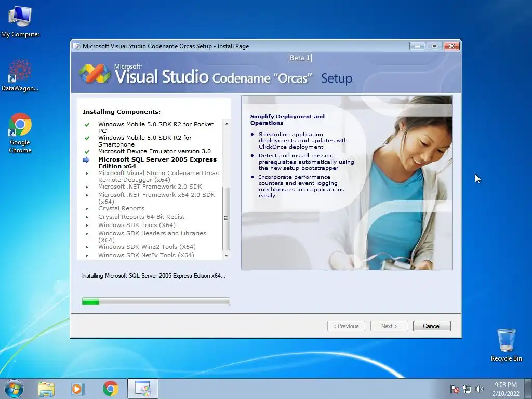Click the Show desktop strip at the taskbar end
532x399 pixels.
529,389
